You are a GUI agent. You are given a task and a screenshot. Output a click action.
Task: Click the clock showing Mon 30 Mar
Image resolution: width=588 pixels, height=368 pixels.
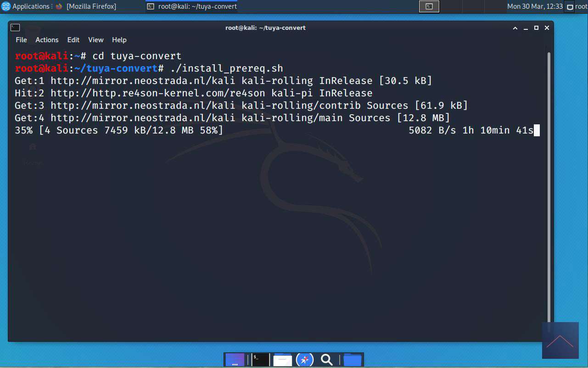coord(534,6)
